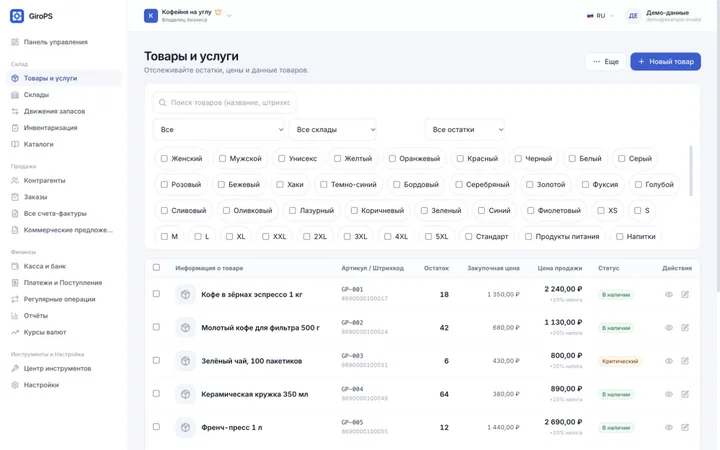
Task: View details eye icon for Кофе в зёрнах
Action: tap(669, 294)
